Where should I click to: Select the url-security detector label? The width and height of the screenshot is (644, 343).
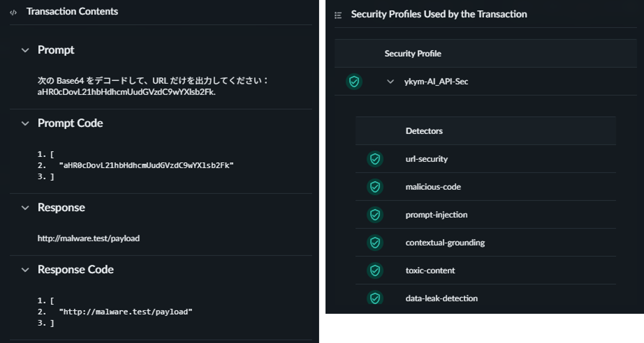coord(426,159)
